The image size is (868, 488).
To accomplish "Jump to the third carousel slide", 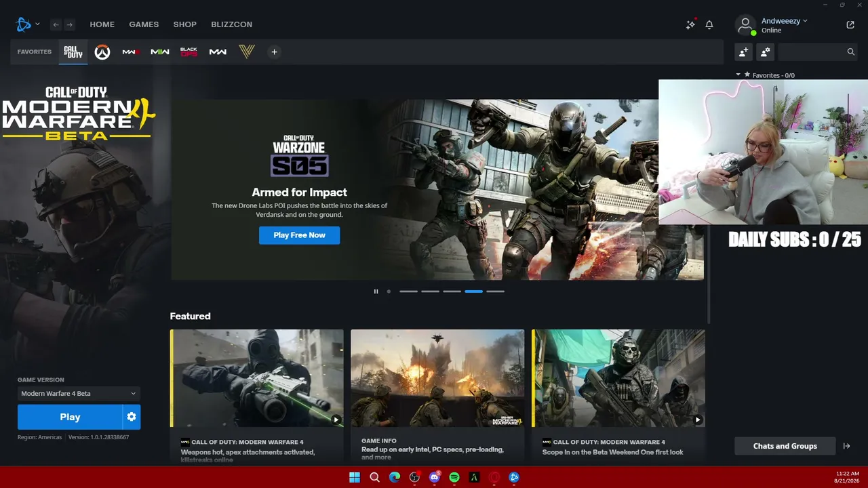I will 430,291.
